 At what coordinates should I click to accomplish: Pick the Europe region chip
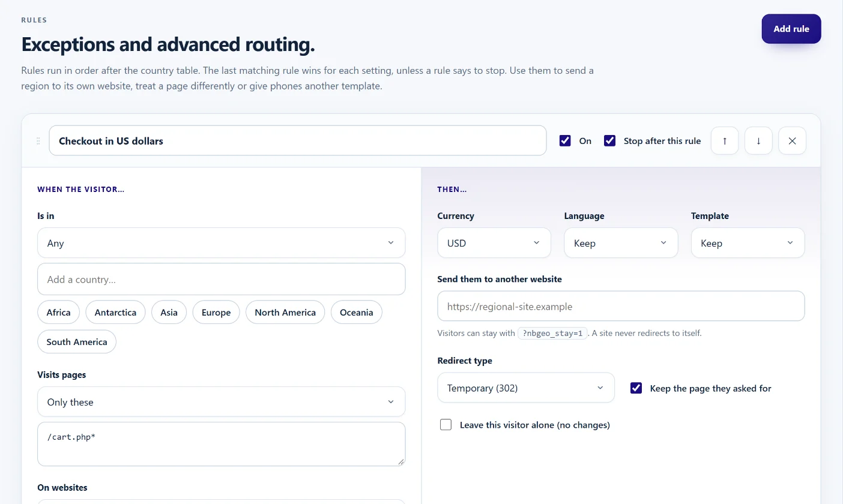[216, 313]
